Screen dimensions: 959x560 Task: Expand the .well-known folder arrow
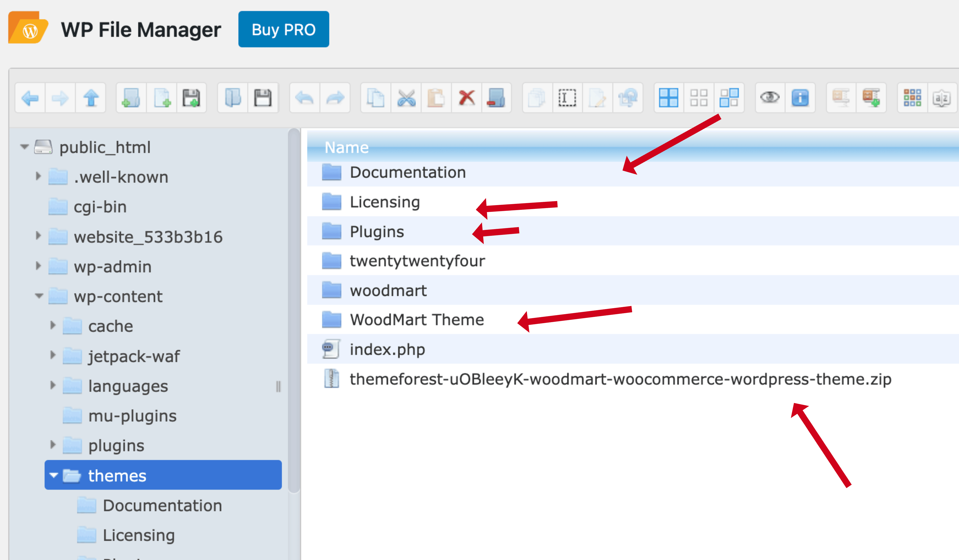38,176
